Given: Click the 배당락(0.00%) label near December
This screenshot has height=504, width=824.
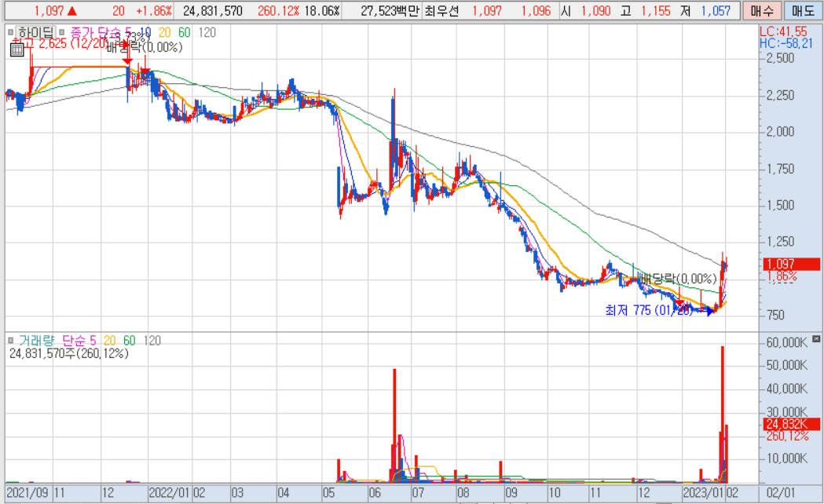Looking at the screenshot, I should coord(678,278).
